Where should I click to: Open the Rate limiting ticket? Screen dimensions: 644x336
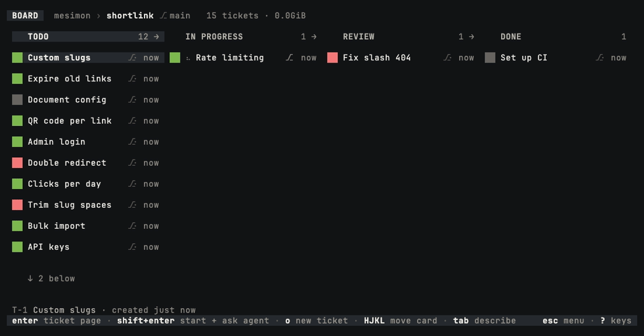tap(246, 58)
